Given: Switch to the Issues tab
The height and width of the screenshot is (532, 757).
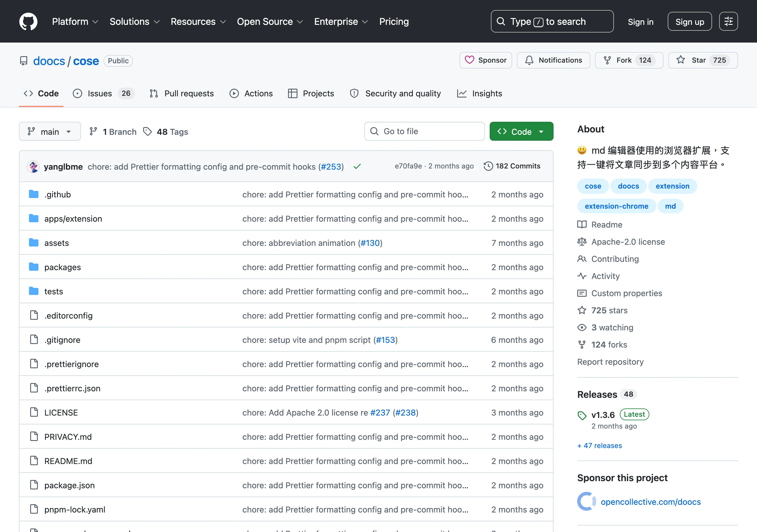Looking at the screenshot, I should (x=103, y=94).
